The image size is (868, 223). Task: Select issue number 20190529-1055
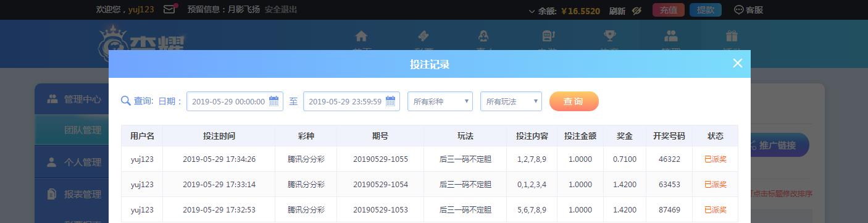click(x=380, y=159)
